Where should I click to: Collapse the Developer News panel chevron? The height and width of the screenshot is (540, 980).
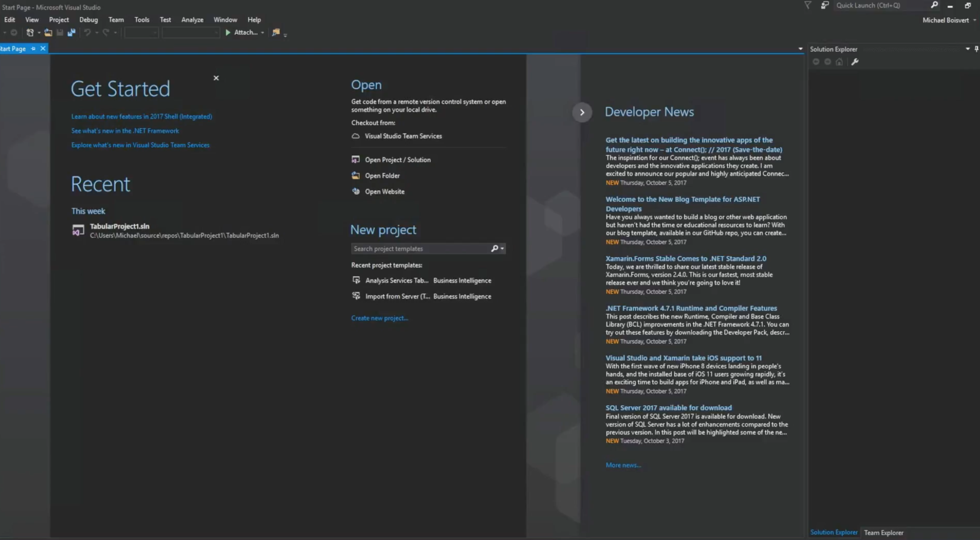click(582, 113)
